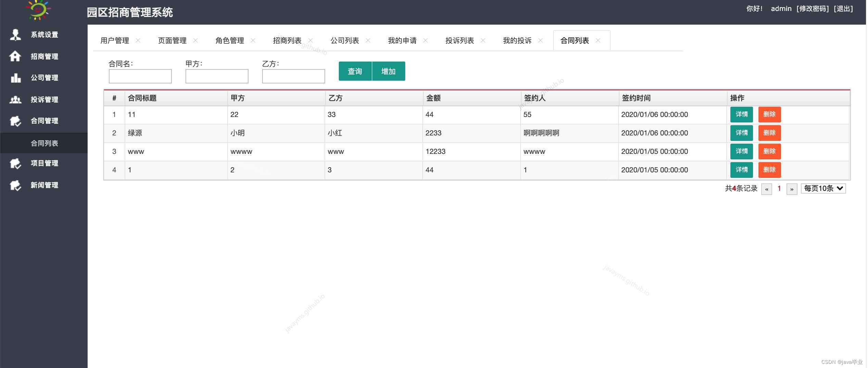The image size is (868, 368).
Task: Switch to the 用户管理 tab
Action: coord(115,41)
